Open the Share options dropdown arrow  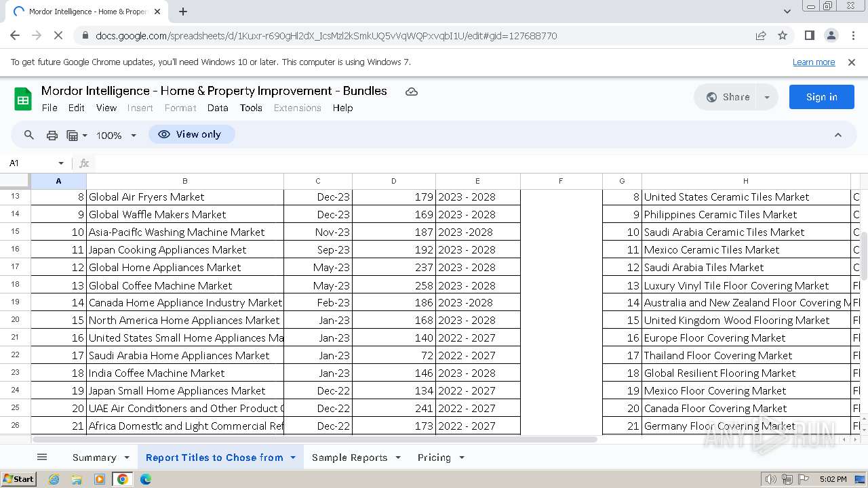767,97
